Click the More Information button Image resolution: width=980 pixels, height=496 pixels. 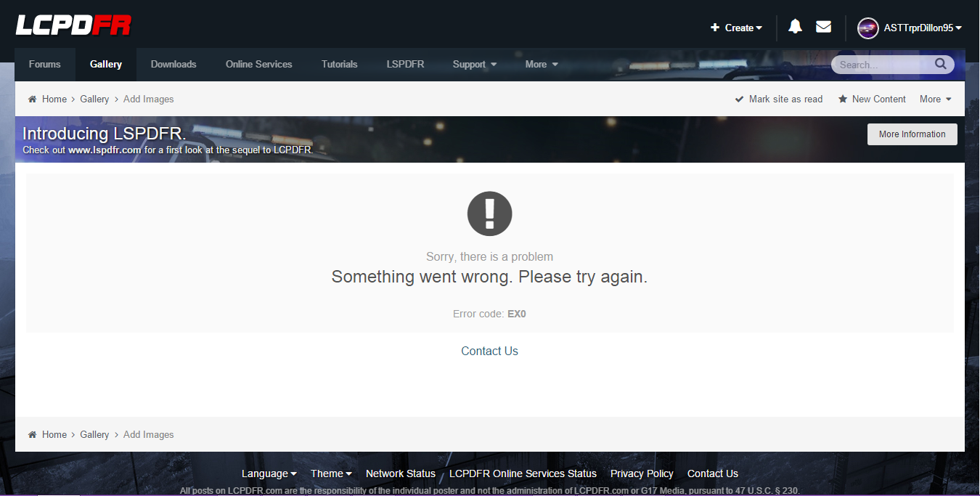pos(912,134)
